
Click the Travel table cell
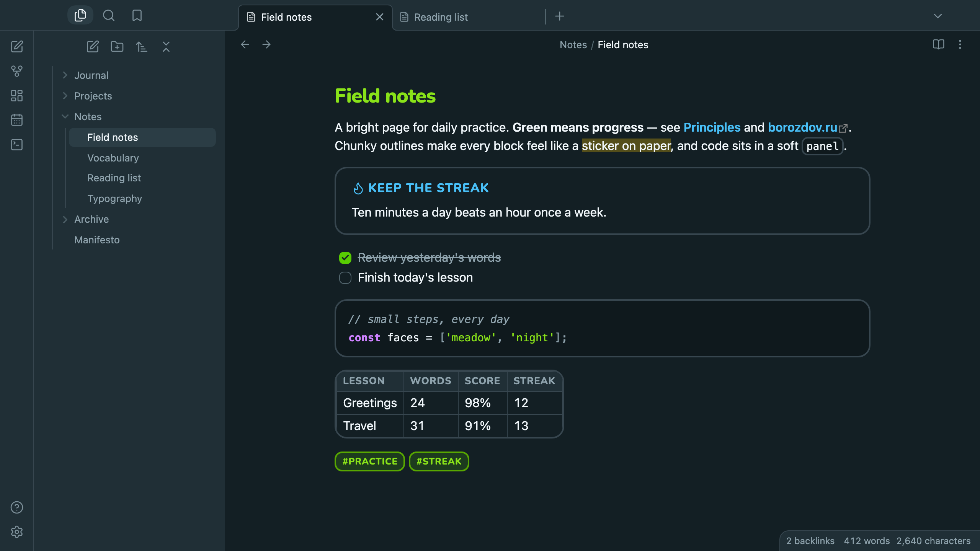(x=370, y=426)
